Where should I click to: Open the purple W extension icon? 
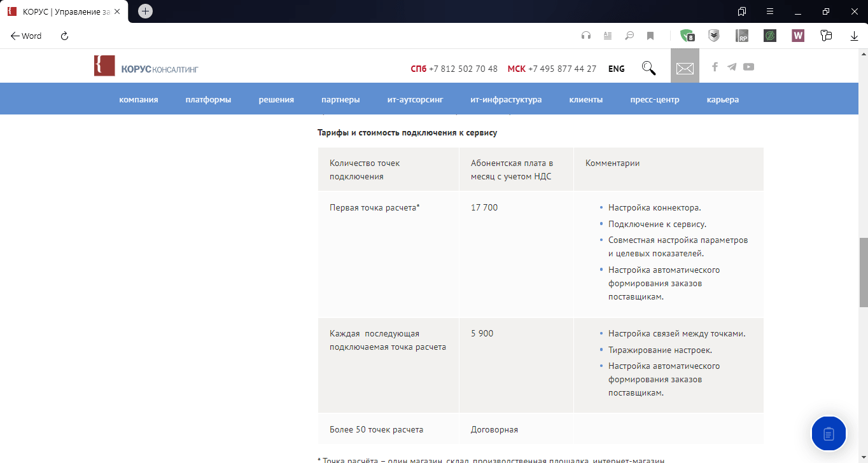[798, 36]
